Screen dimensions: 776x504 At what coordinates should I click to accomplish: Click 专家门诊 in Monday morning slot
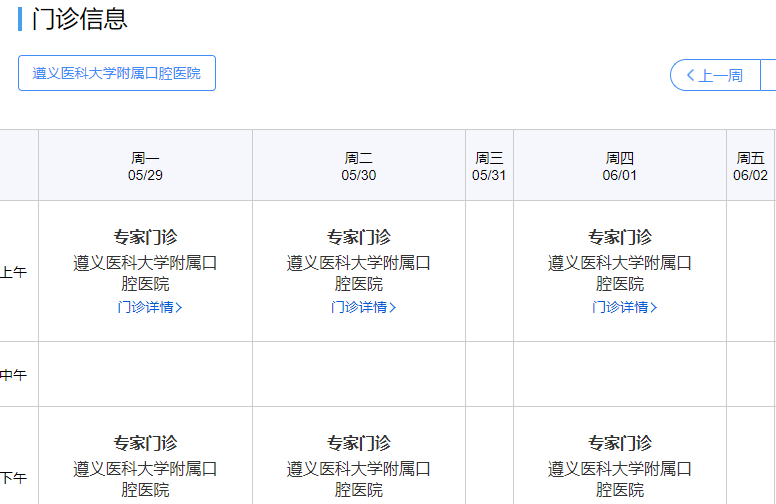click(x=145, y=237)
